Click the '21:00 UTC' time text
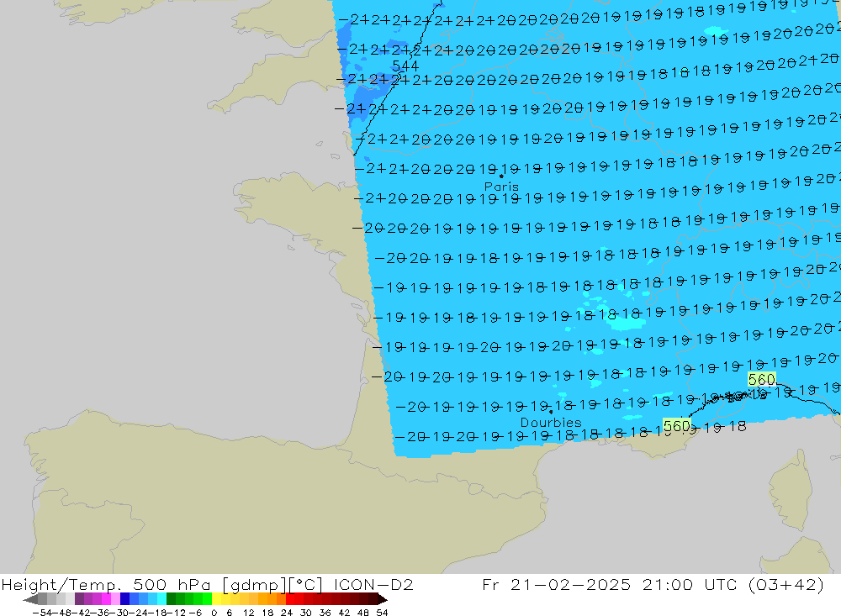This screenshot has height=616, width=841. click(690, 584)
